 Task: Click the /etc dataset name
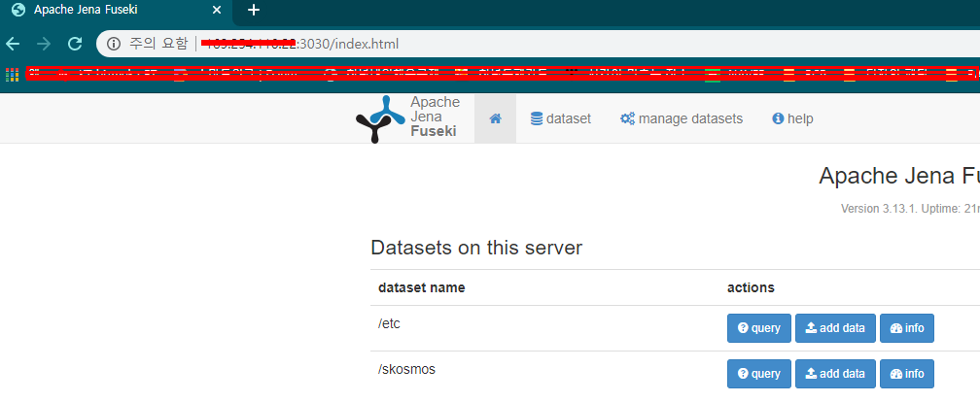click(389, 324)
